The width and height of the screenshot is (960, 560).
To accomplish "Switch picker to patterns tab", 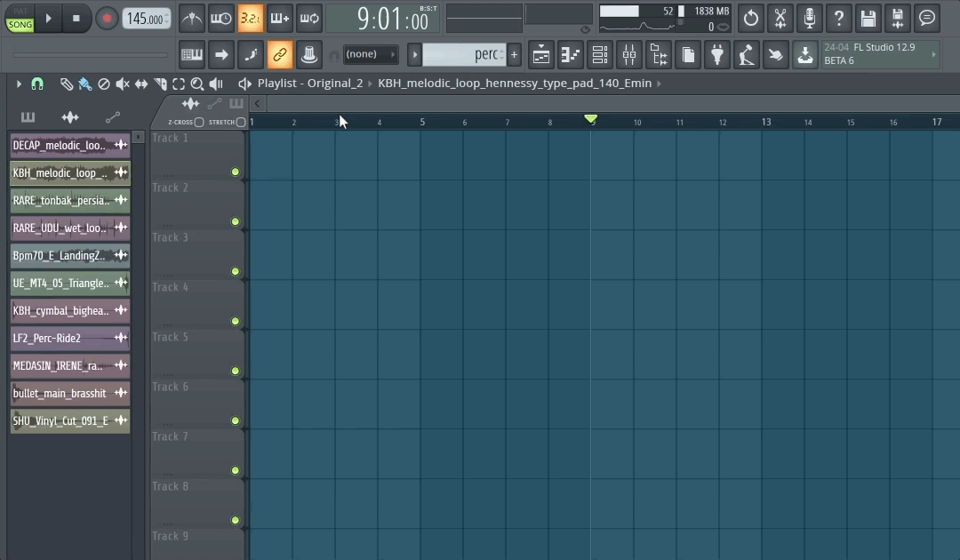I will pos(28,117).
